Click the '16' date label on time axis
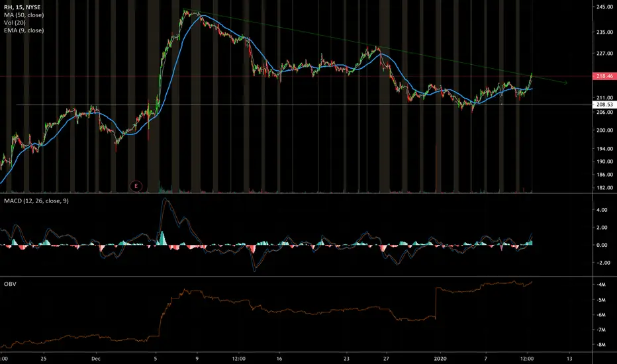 pos(279,359)
